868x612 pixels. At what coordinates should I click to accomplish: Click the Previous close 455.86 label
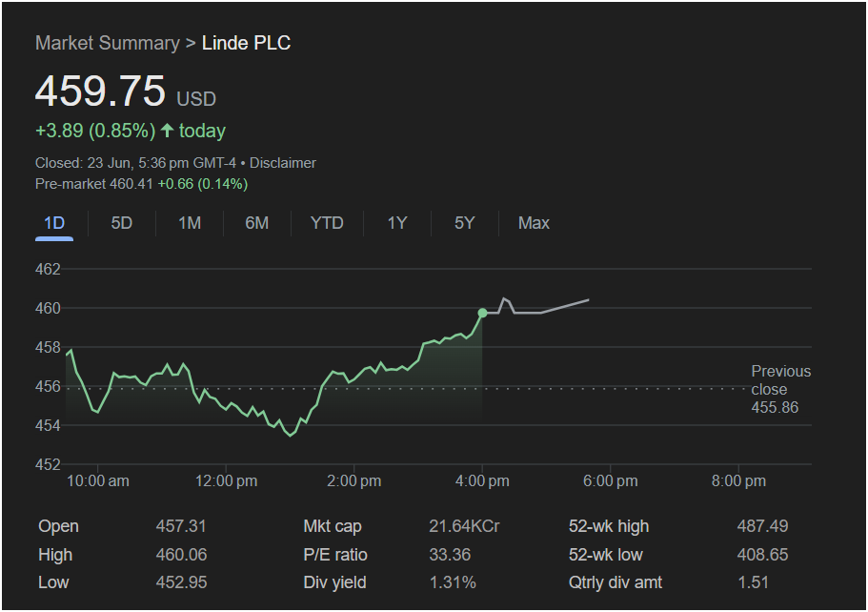780,389
